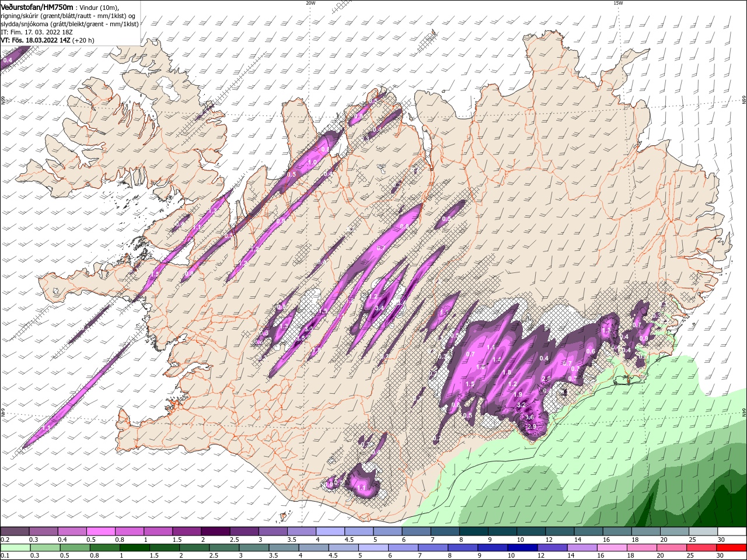
Task: Pick the darkest purple swatch at 2 in the top legend row
Action: pyautogui.click(x=215, y=531)
